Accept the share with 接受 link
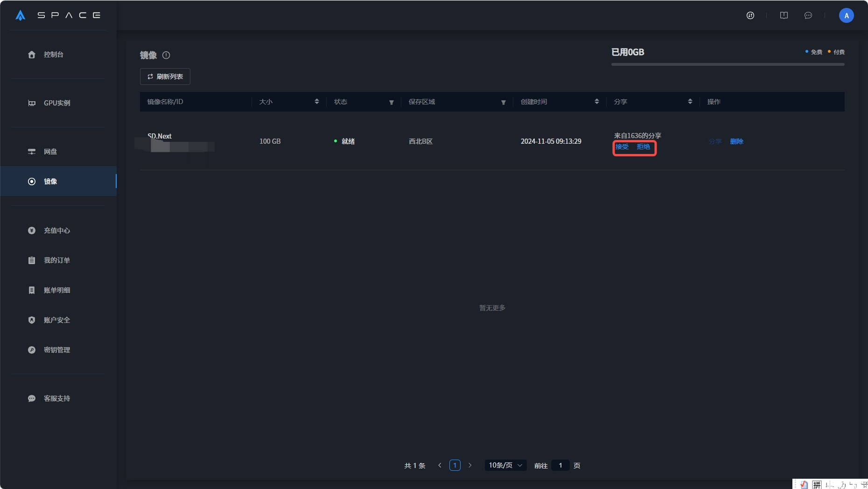 pos(622,147)
